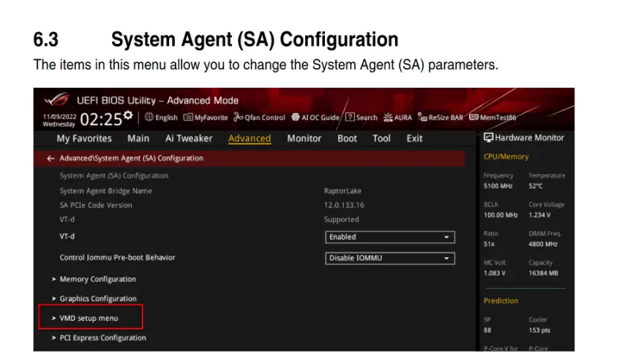Open the VT-d Enabled dropdown
The image size is (619, 364).
[390, 237]
